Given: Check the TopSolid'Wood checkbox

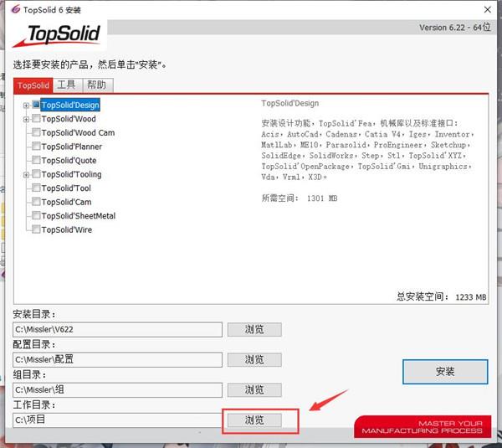Looking at the screenshot, I should pyautogui.click(x=36, y=119).
